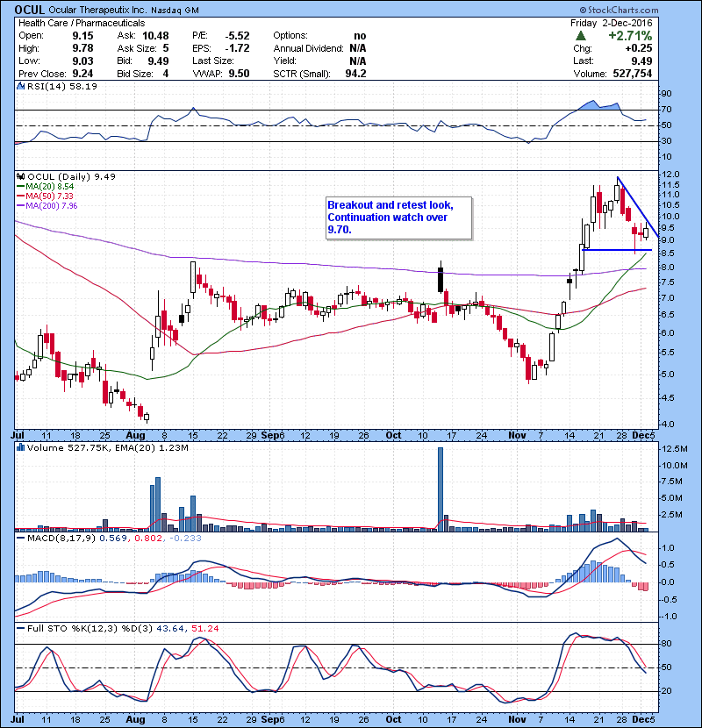Click the Open value 9.15
This screenshot has height=728, width=702.
tap(82, 36)
